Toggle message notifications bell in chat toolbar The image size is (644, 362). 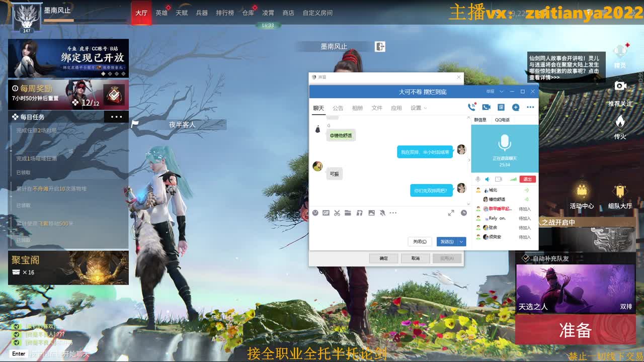pyautogui.click(x=382, y=213)
